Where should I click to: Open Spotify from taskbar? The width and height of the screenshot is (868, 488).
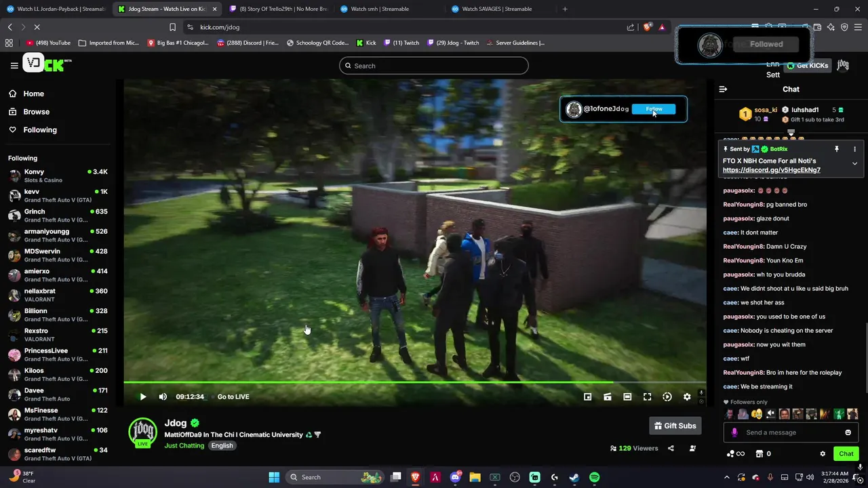(594, 477)
